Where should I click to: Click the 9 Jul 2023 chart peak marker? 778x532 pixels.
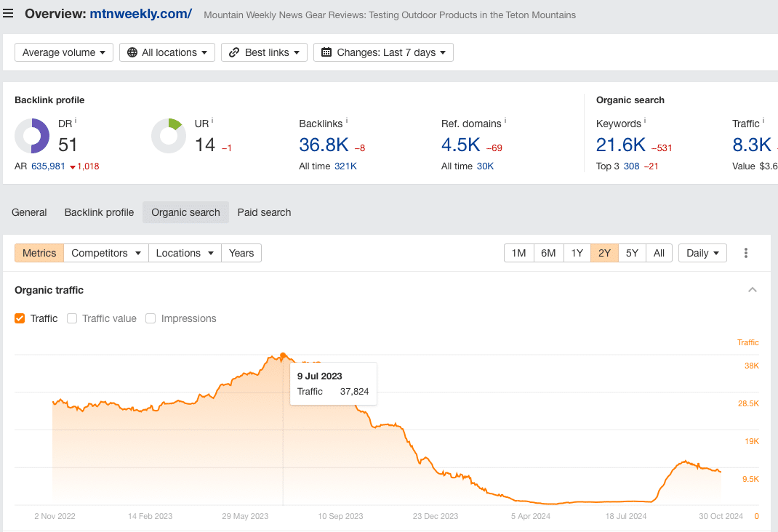[283, 355]
